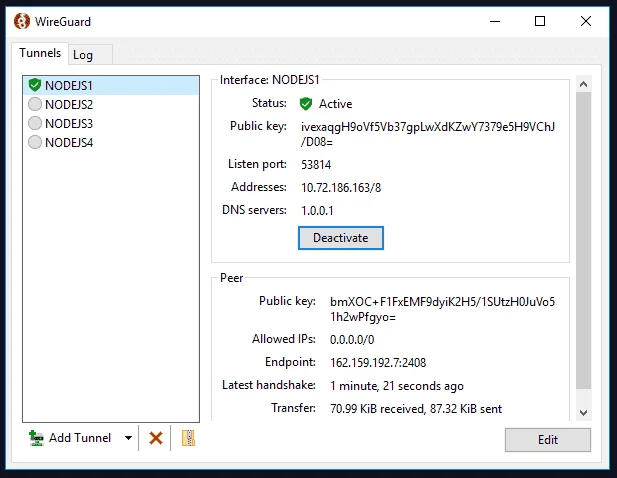617x478 pixels.
Task: Click the address 10.72.186.163/8
Action: 341,188
